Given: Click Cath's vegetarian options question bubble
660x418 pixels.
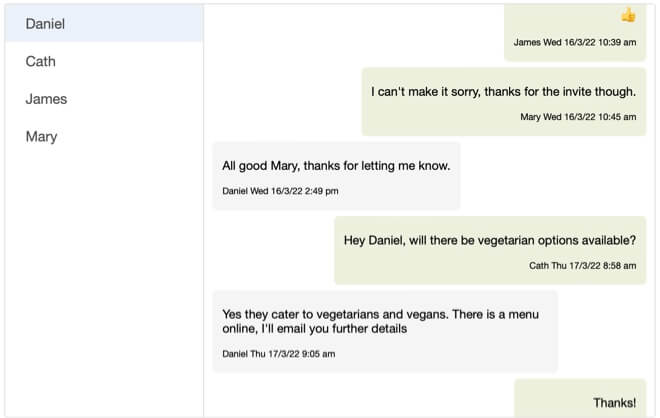Looking at the screenshot, I should 490,250.
